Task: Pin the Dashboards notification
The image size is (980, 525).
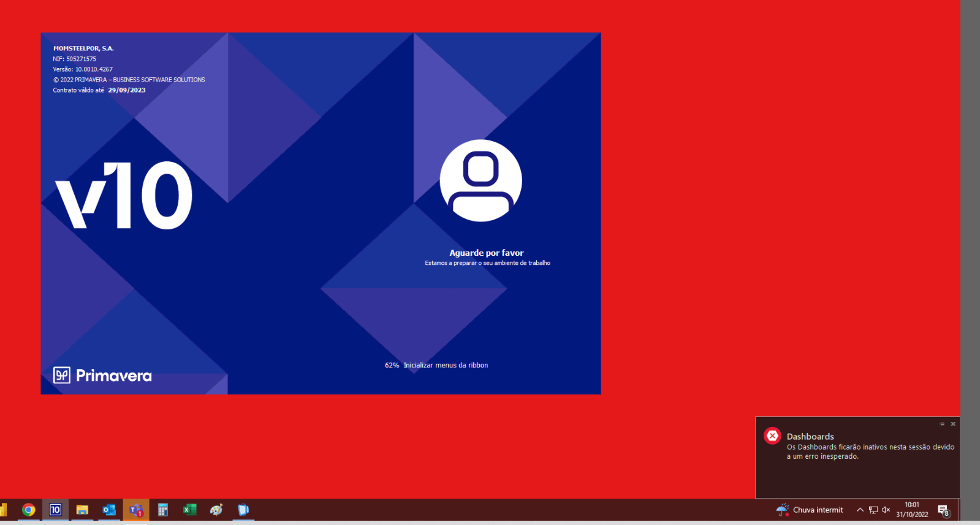Action: pyautogui.click(x=942, y=424)
